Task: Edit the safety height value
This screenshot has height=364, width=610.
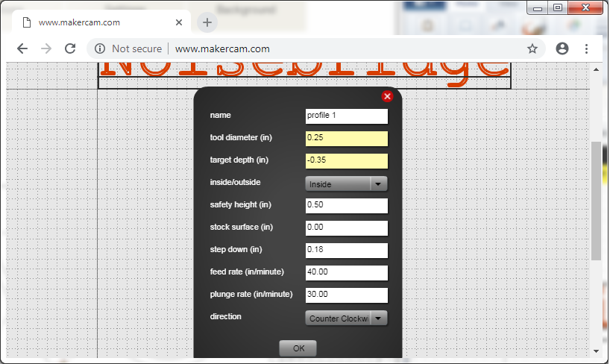Action: pyautogui.click(x=347, y=205)
